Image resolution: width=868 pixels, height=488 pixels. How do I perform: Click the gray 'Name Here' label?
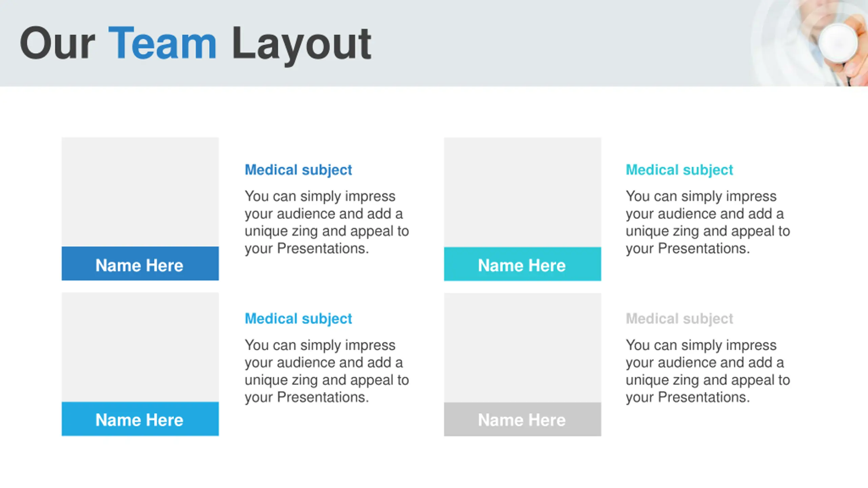pyautogui.click(x=522, y=419)
